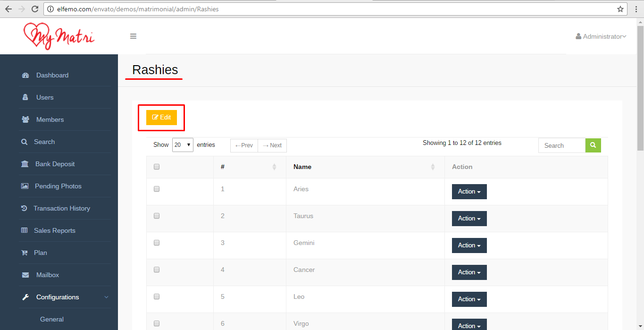Click the Pending Photos image icon

25,186
